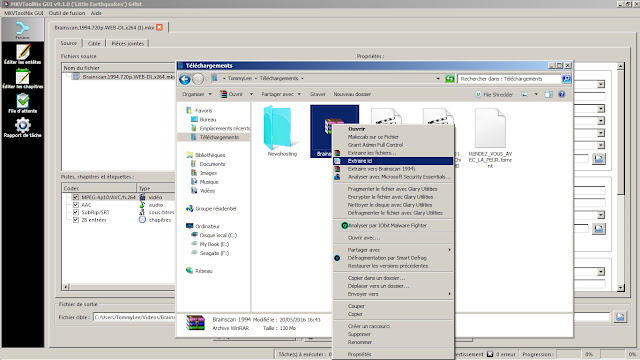This screenshot has width=640, height=360.
Task: Click the search magnifier icon
Action: pos(566,79)
